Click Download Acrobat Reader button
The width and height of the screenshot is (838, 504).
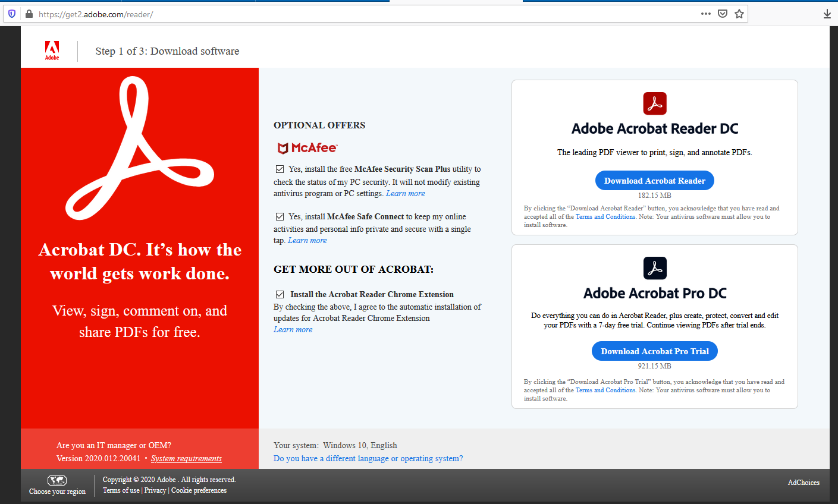click(x=654, y=181)
